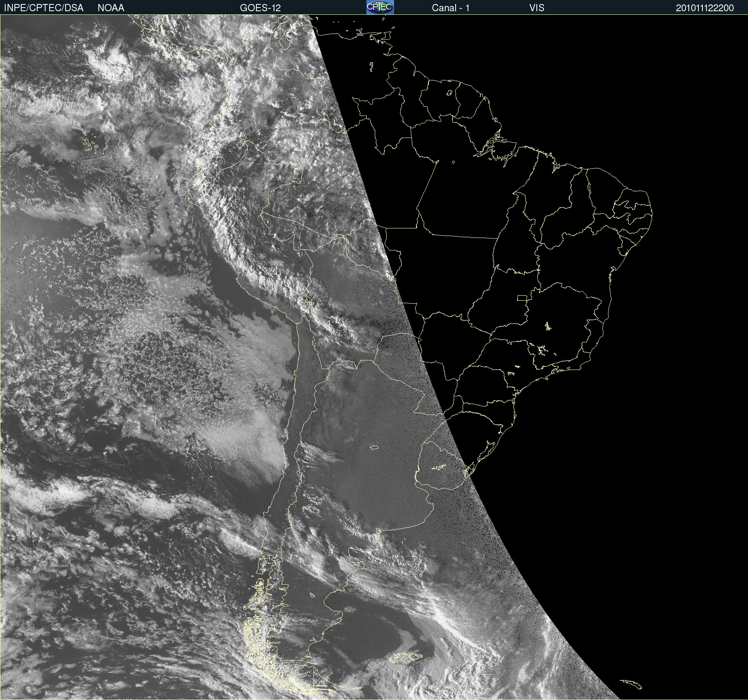Click the NOAA label in the header
Viewport: 748px width, 700px height.
(111, 8)
